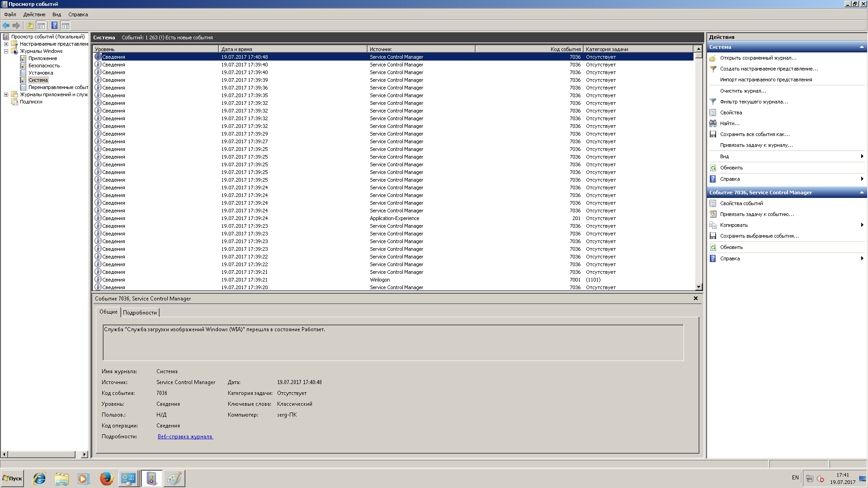Select the Подписки tree item
The image size is (868, 488).
[x=31, y=102]
